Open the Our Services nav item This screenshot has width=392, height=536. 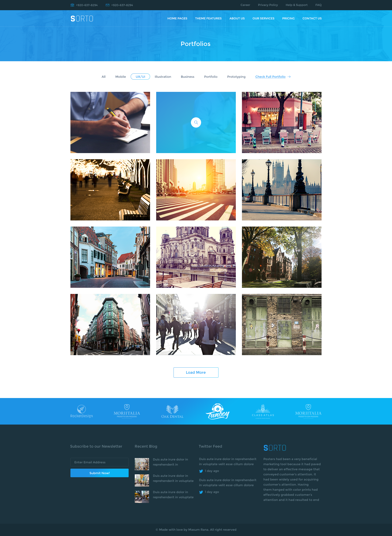pyautogui.click(x=263, y=18)
